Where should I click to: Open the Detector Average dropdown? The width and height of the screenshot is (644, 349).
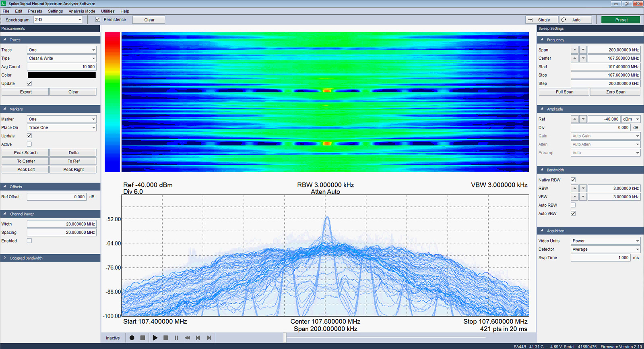coord(605,249)
